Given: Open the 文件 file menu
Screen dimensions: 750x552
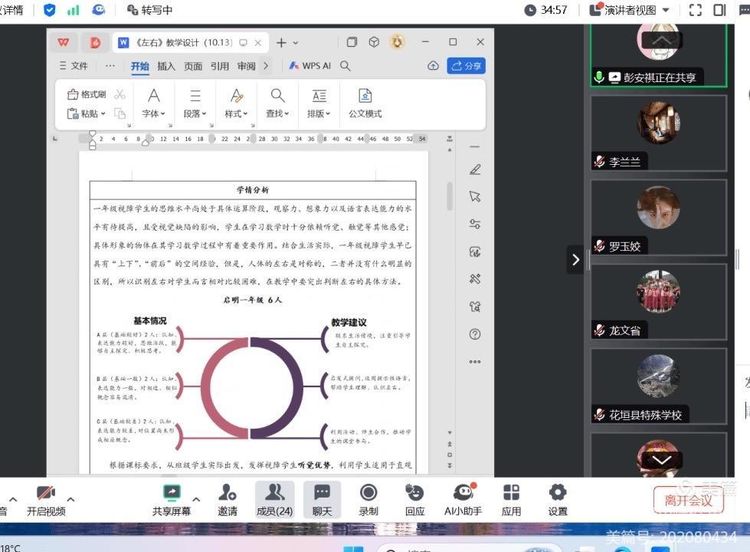Looking at the screenshot, I should 74,66.
